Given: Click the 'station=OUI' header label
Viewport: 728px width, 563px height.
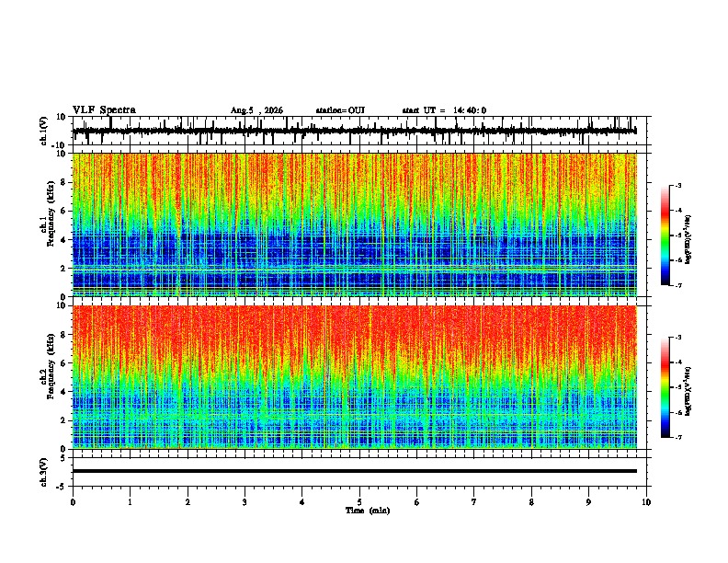Looking at the screenshot, I should point(340,110).
